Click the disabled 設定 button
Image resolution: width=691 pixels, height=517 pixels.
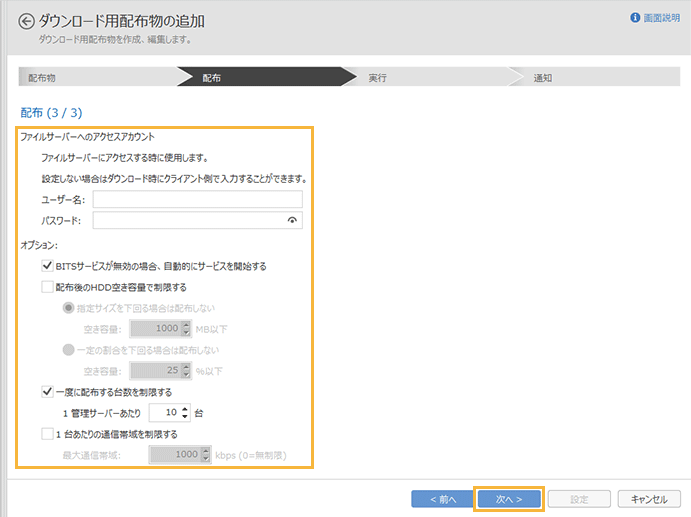click(x=579, y=499)
